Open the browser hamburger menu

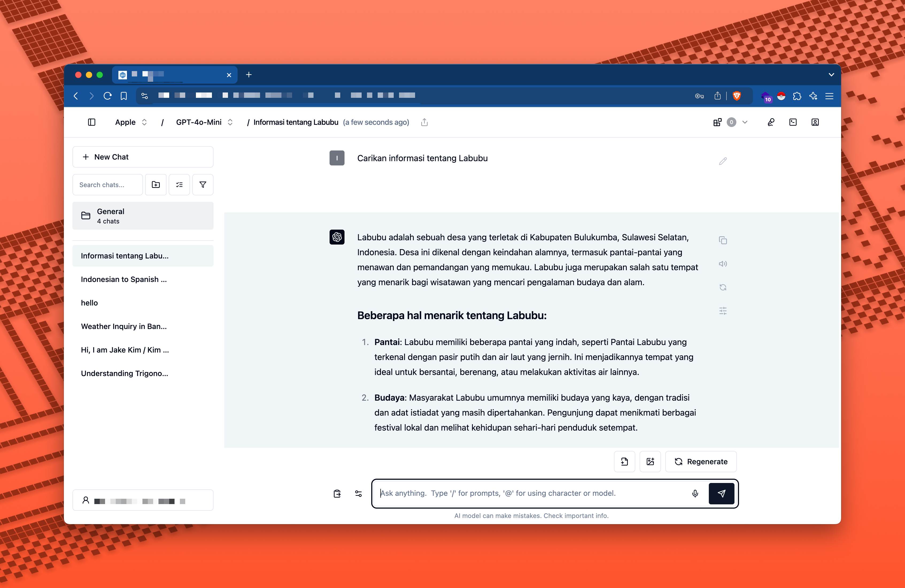coord(829,96)
